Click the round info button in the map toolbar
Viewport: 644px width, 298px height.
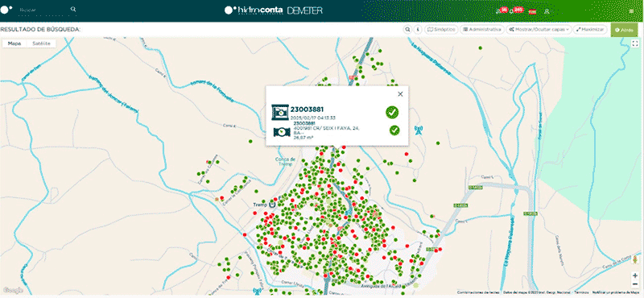pyautogui.click(x=418, y=30)
